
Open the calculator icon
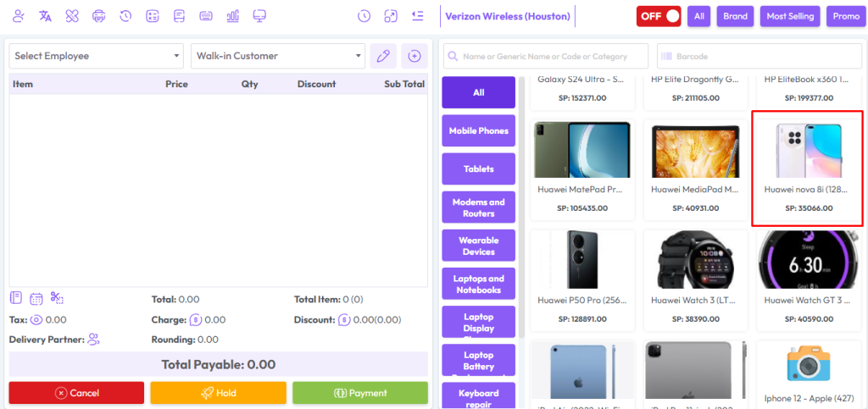click(x=153, y=16)
